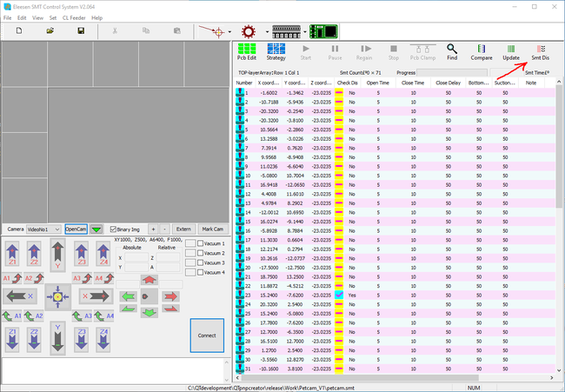
Task: Click the red right jog arrow
Action: (x=170, y=296)
